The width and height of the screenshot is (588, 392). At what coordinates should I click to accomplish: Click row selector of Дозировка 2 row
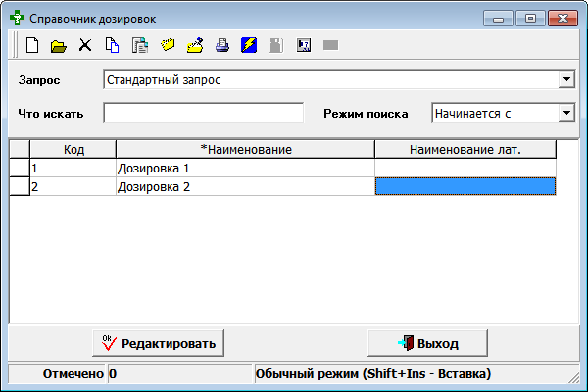pos(20,186)
